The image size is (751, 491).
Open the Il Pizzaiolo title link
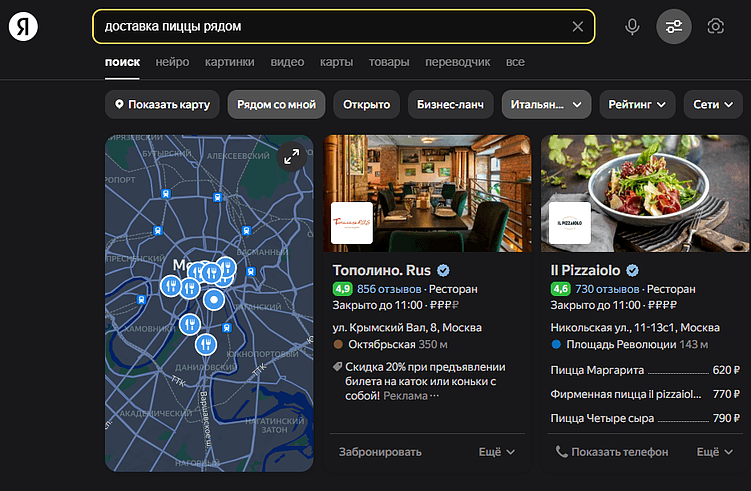pyautogui.click(x=585, y=271)
